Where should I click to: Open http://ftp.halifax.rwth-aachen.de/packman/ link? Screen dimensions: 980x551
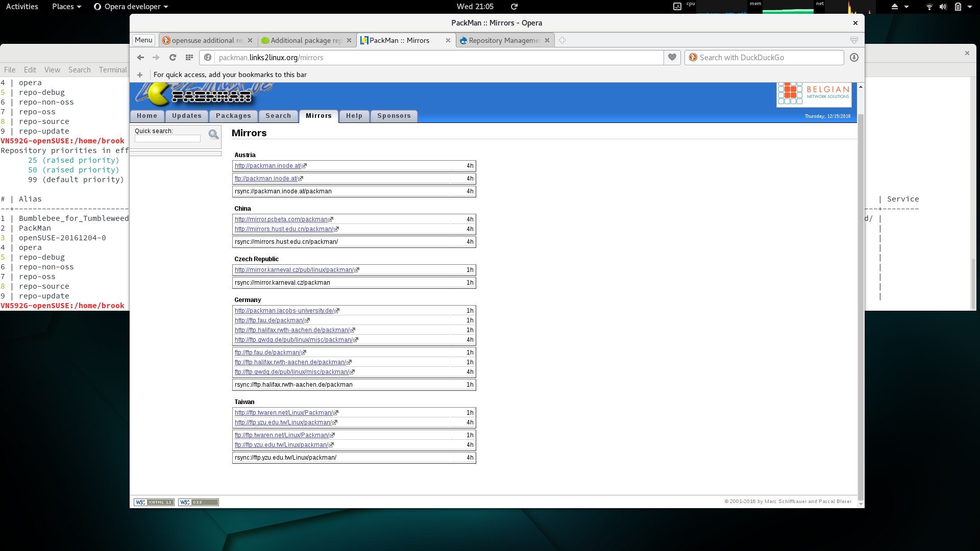tap(292, 330)
